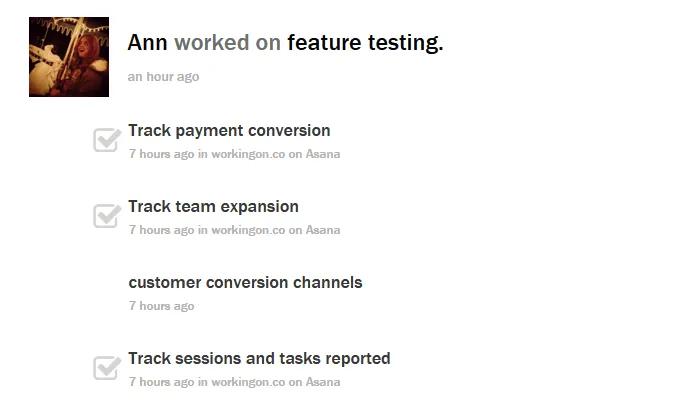
Task: Click workingon.co under Track payment conversion
Action: coord(248,154)
